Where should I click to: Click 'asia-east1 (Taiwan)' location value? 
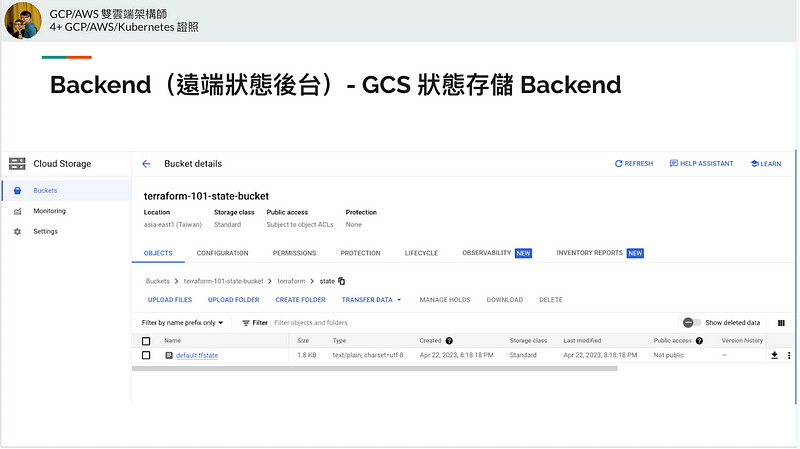(x=172, y=225)
